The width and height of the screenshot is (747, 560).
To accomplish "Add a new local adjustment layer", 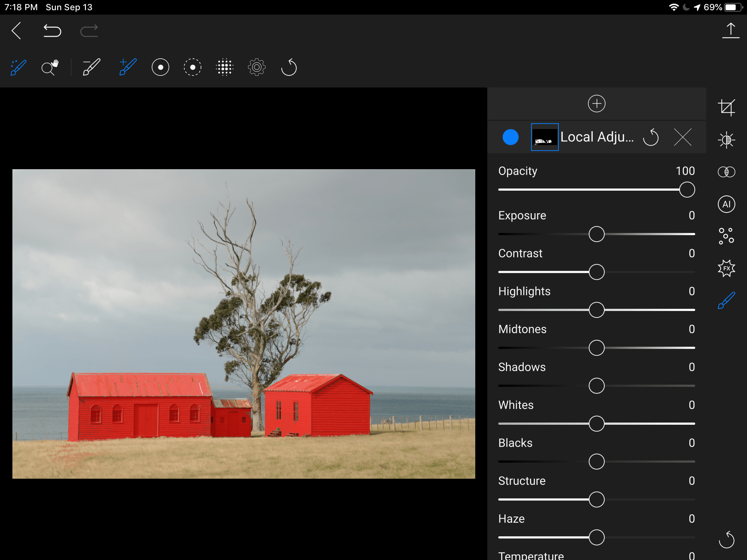I will [597, 104].
